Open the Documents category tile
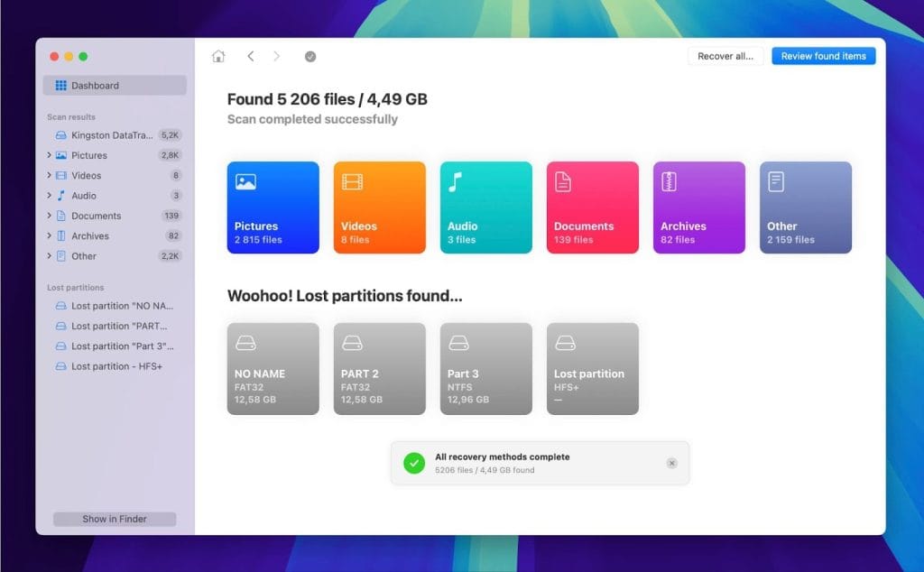Viewport: 924px width, 572px height. (x=592, y=208)
